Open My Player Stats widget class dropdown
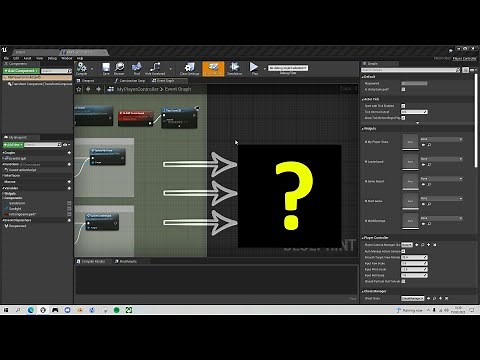This screenshot has height=360, width=480. coord(441,139)
